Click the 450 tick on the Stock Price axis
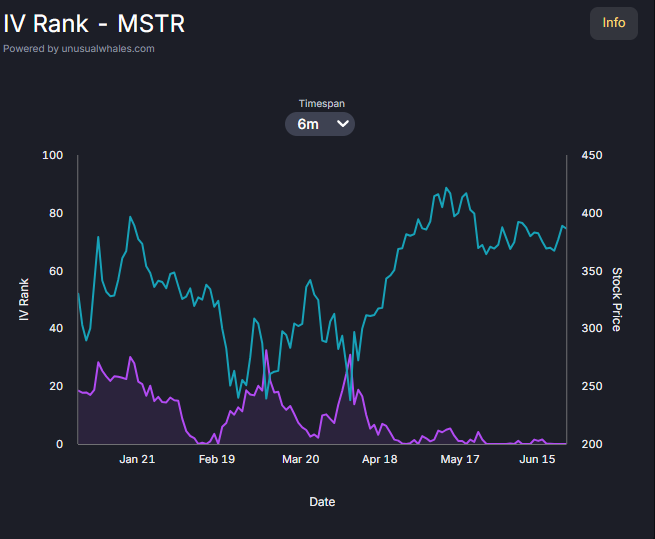This screenshot has height=539, width=655. [x=592, y=155]
